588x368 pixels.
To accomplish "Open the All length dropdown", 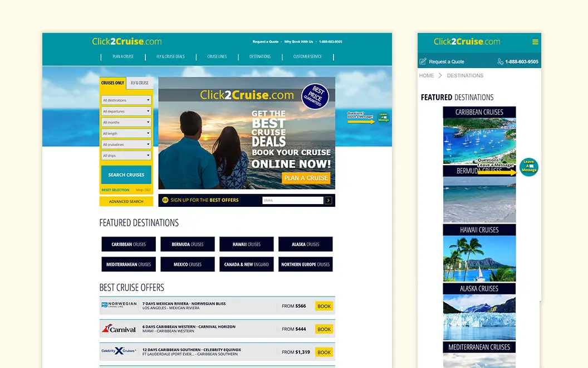I will click(126, 133).
